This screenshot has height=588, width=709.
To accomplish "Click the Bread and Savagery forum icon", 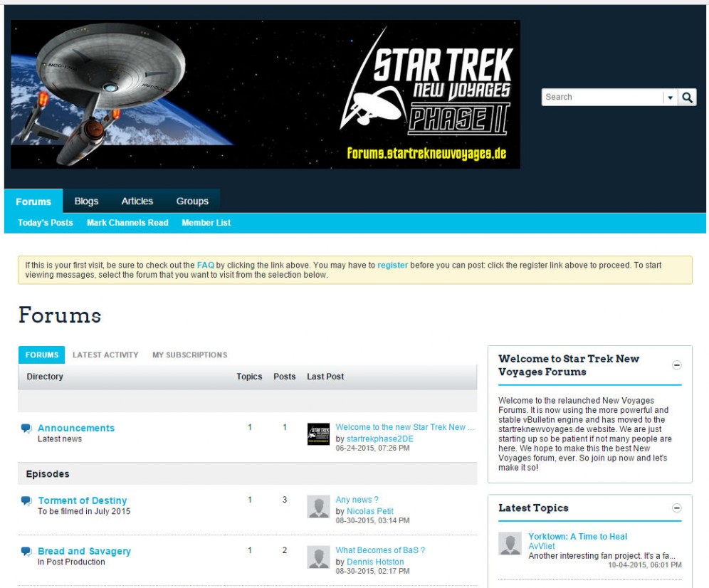I will tap(26, 552).
